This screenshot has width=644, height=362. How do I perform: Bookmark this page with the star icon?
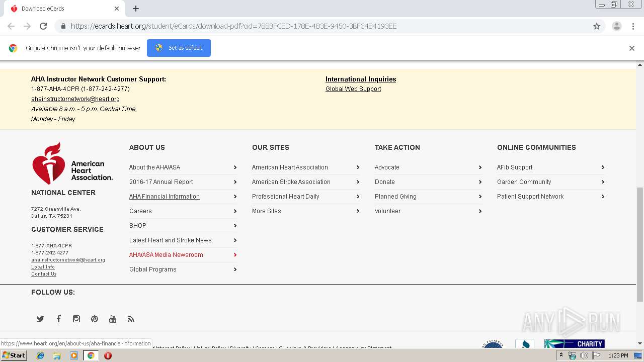point(597,26)
